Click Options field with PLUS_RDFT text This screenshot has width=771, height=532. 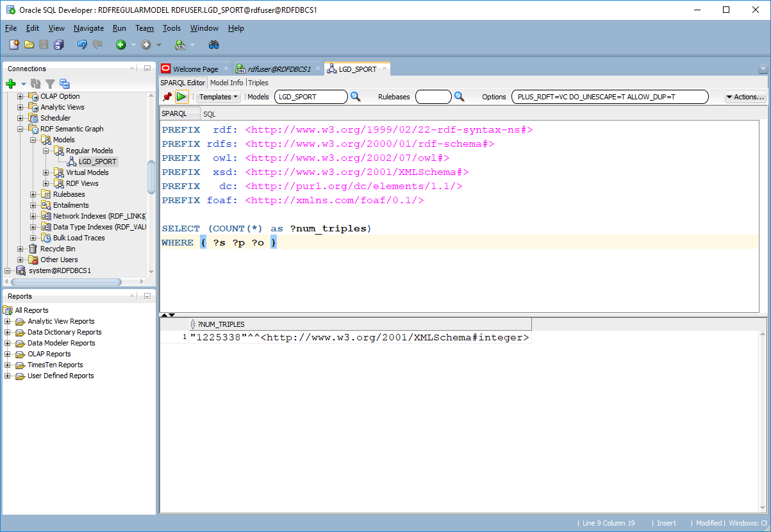(611, 97)
